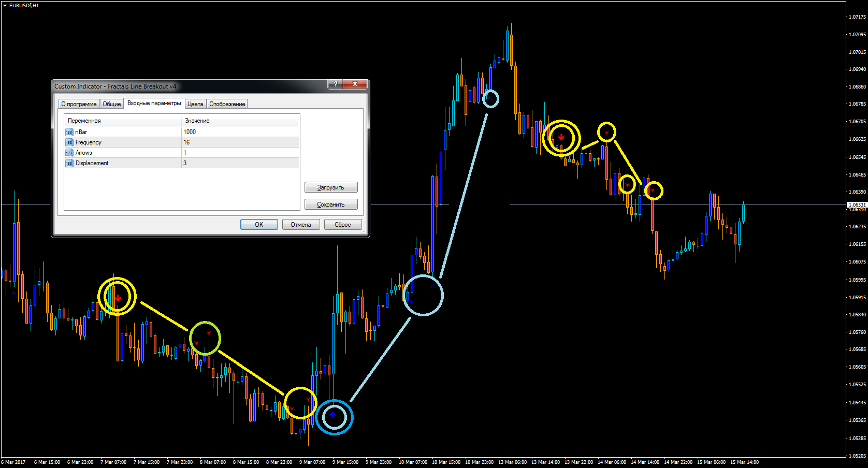Select the 'Входные параметры' tab

(x=154, y=103)
